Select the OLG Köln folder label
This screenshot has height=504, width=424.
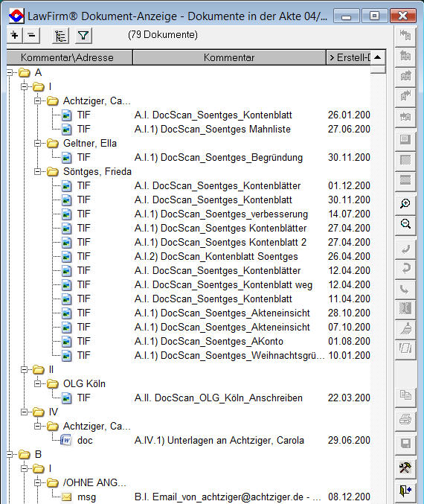[84, 384]
